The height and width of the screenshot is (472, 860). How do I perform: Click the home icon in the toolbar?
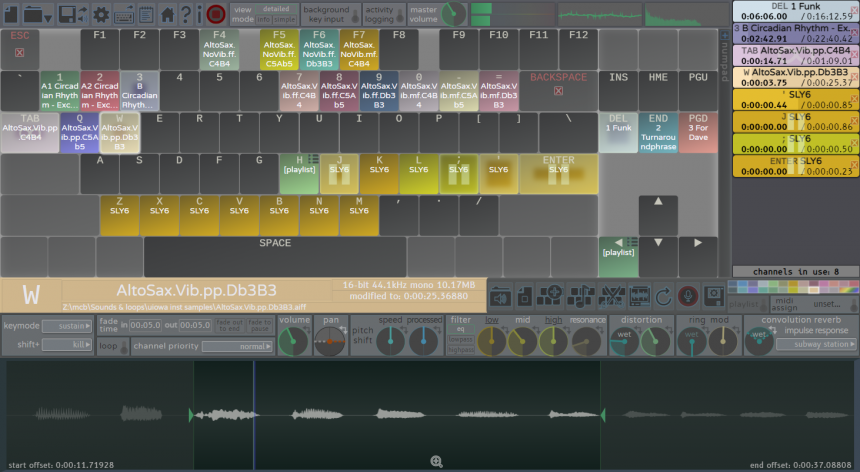(x=167, y=14)
